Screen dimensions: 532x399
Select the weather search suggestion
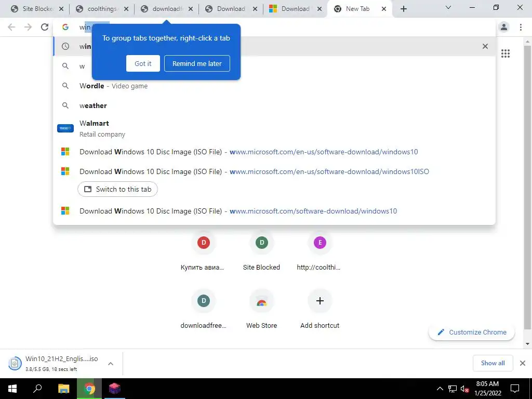tap(274, 105)
